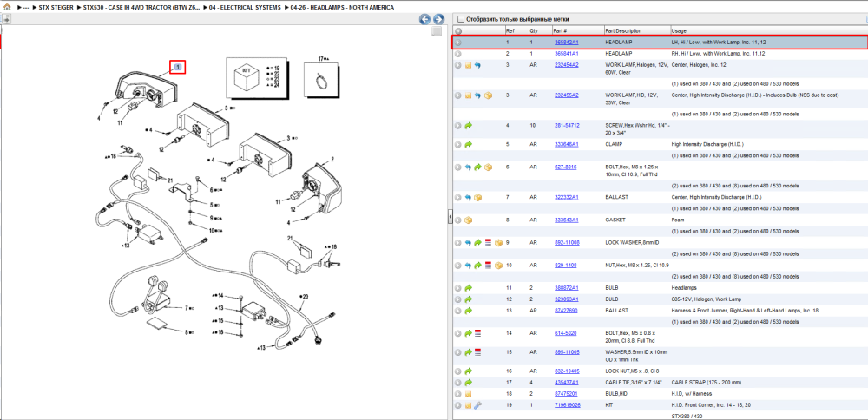This screenshot has width=868, height=420.
Task: Navigate to the previous diagram page arrow
Action: 425,19
